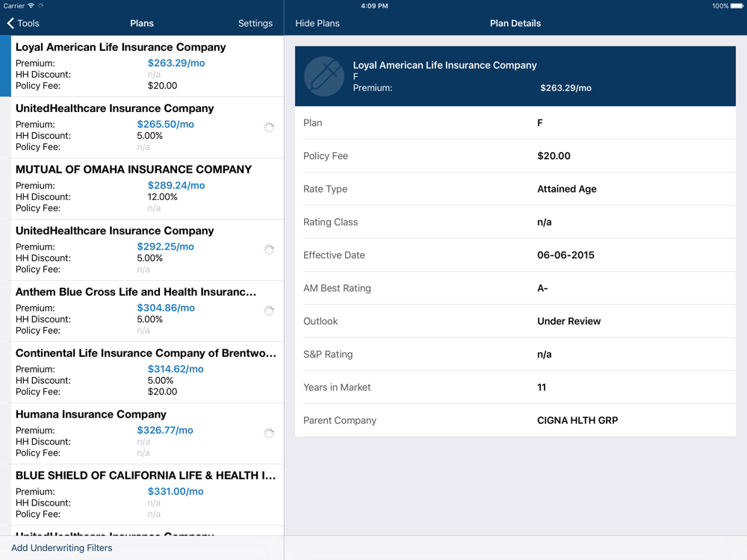Tap the Plans title in left header
Viewport: 747px width, 560px height.
(142, 23)
